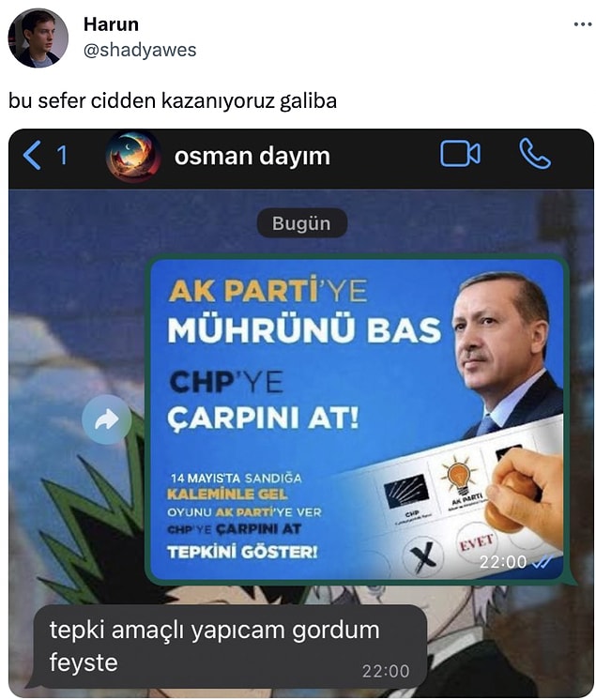Open the sent AK Parti poster image
This screenshot has height=700, width=596.
[x=358, y=419]
